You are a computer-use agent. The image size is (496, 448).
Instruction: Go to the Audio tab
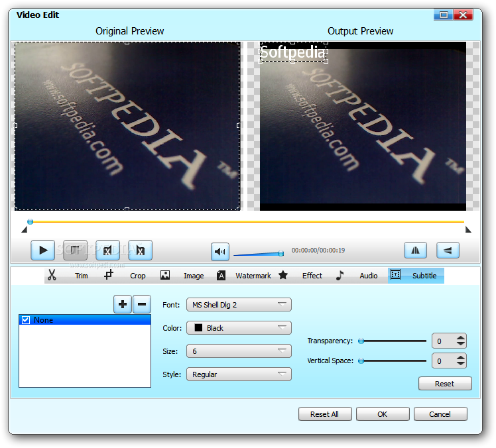369,276
